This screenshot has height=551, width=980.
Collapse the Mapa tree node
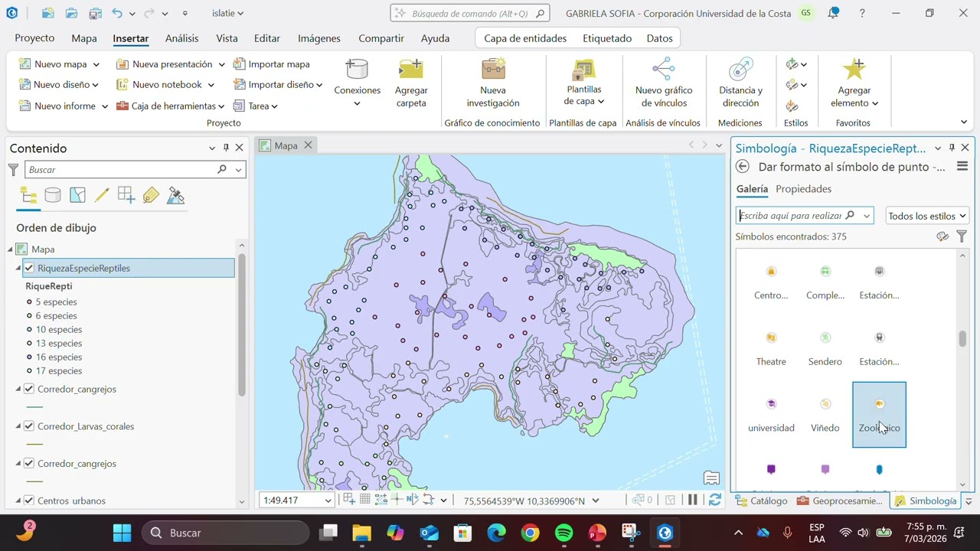coord(11,249)
